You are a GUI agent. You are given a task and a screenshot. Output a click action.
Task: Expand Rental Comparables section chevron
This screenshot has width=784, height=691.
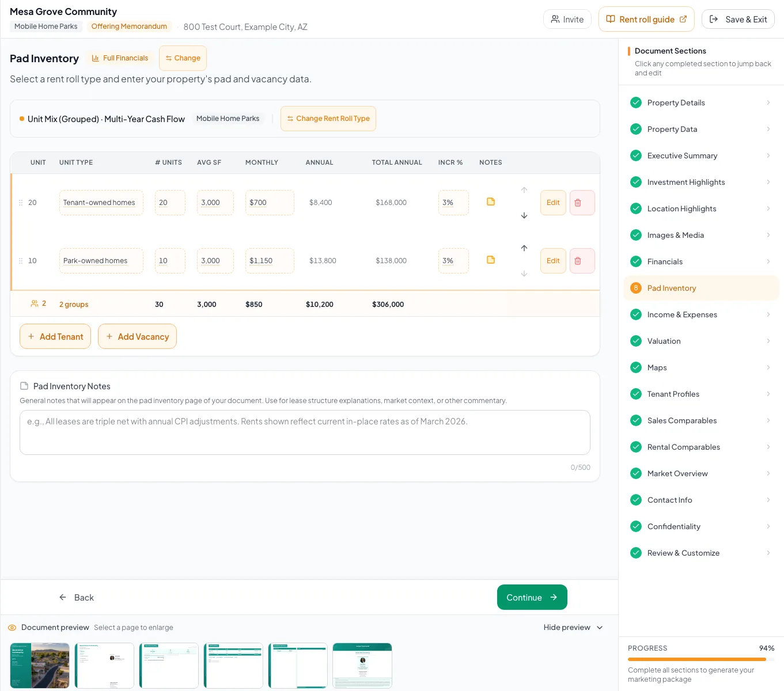(x=768, y=447)
